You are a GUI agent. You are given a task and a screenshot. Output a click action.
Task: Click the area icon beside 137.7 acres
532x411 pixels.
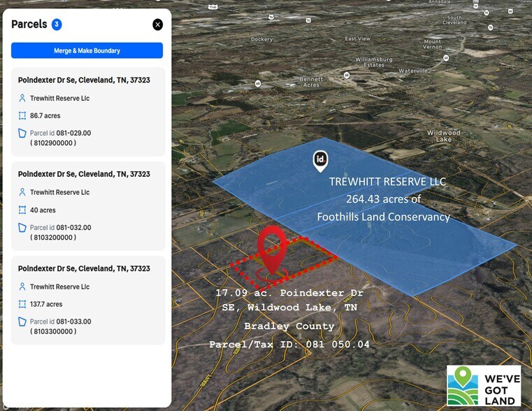click(22, 305)
